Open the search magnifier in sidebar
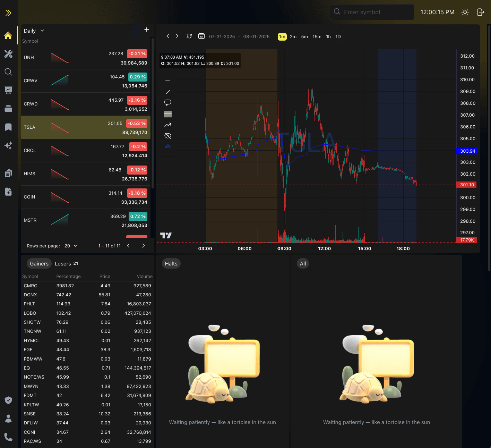Viewport: 491px width, 448px height. click(x=8, y=72)
